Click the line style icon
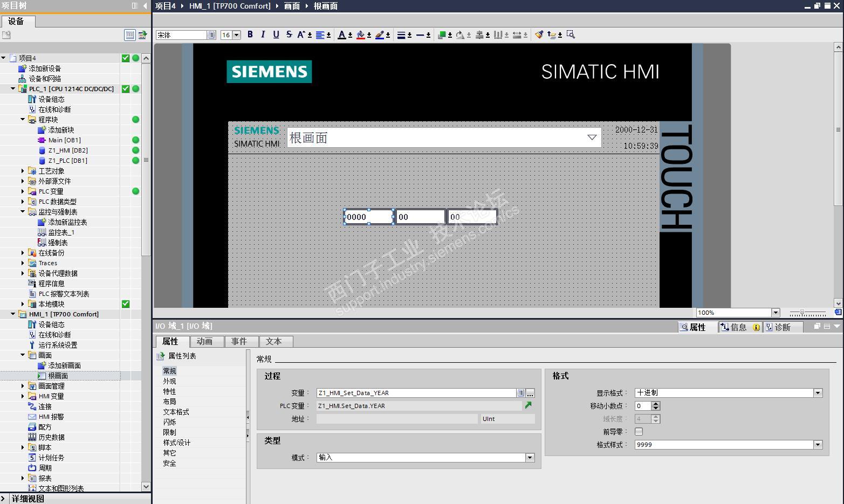844x504 pixels. (420, 35)
